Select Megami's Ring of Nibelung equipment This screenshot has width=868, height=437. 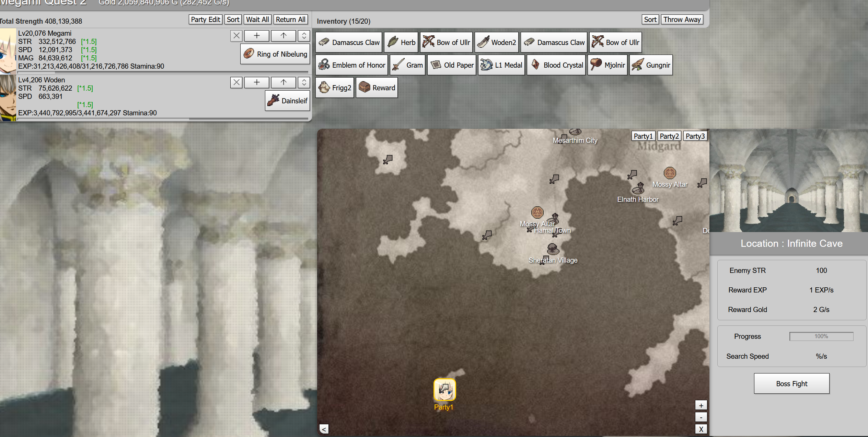coord(275,54)
